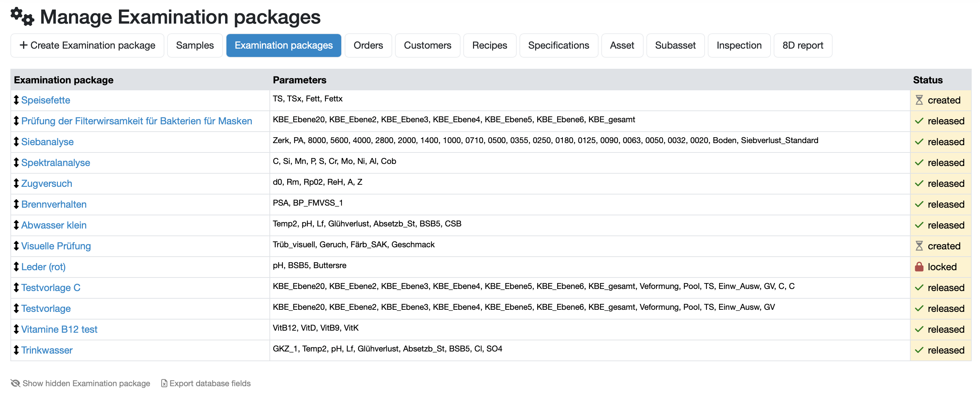Switch to the Samples tab

point(195,45)
